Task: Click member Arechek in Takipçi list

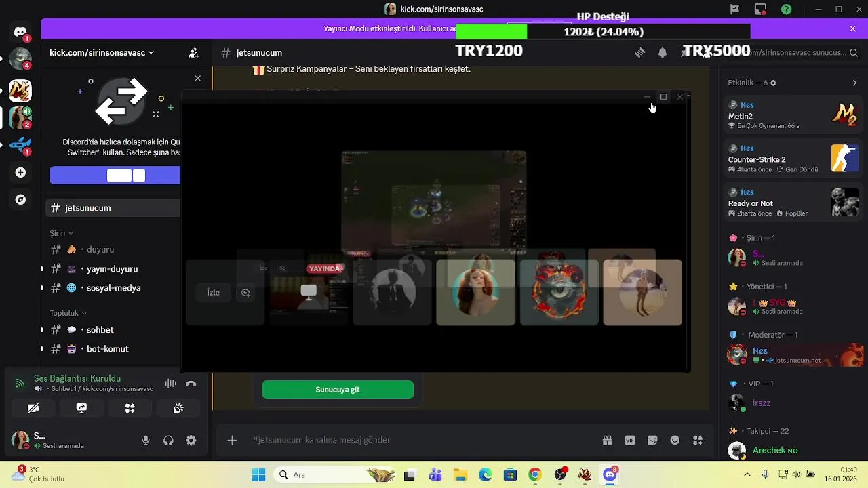Action: (x=793, y=450)
